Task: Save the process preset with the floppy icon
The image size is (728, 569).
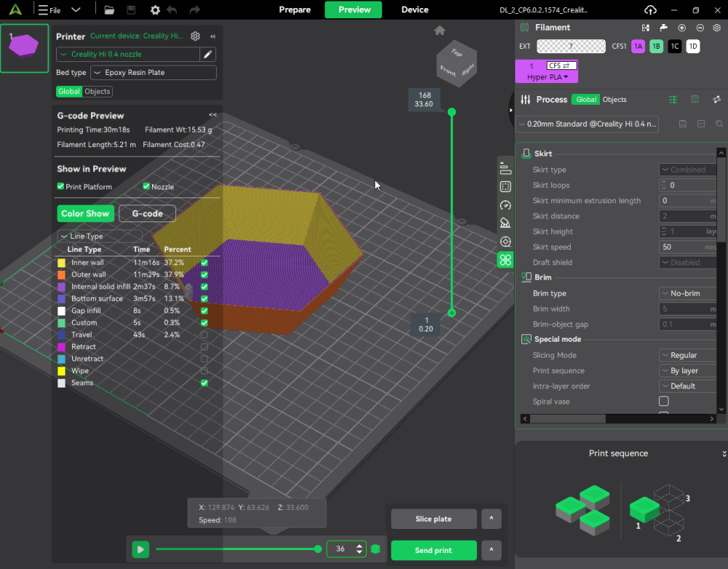Action: 683,124
